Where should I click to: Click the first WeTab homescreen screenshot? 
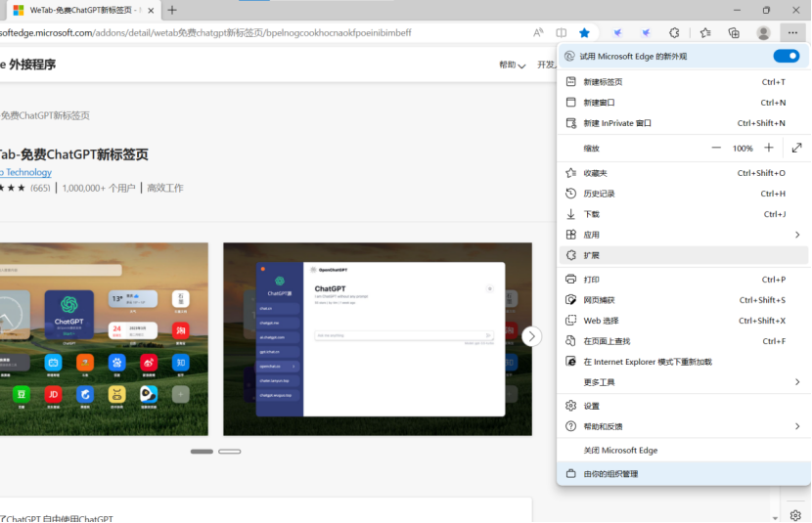(x=104, y=339)
